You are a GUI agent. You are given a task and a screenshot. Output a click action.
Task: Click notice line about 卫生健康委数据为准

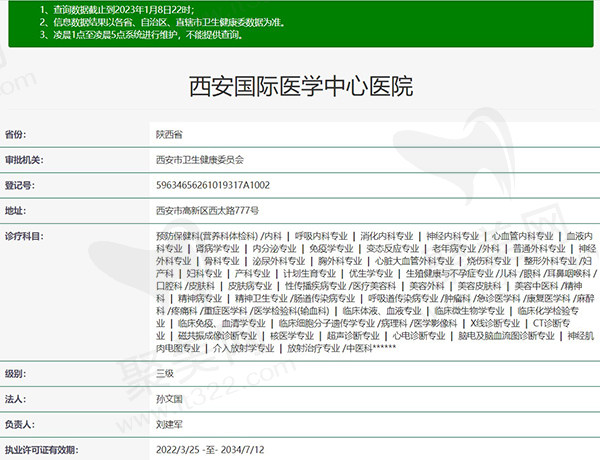(x=162, y=22)
